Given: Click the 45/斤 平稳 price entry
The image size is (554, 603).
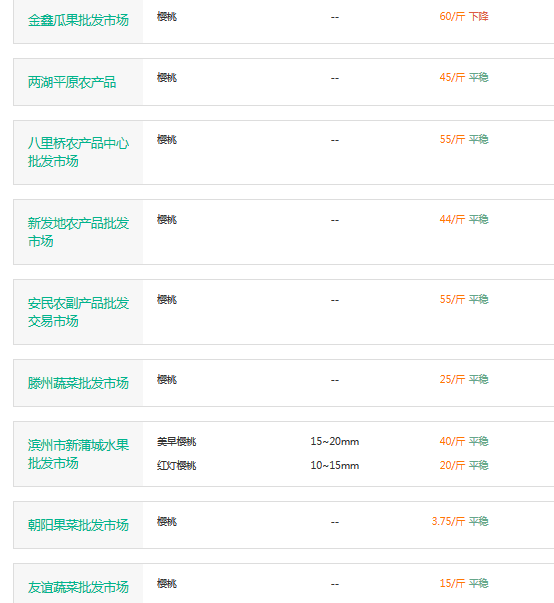Looking at the screenshot, I should tap(464, 78).
